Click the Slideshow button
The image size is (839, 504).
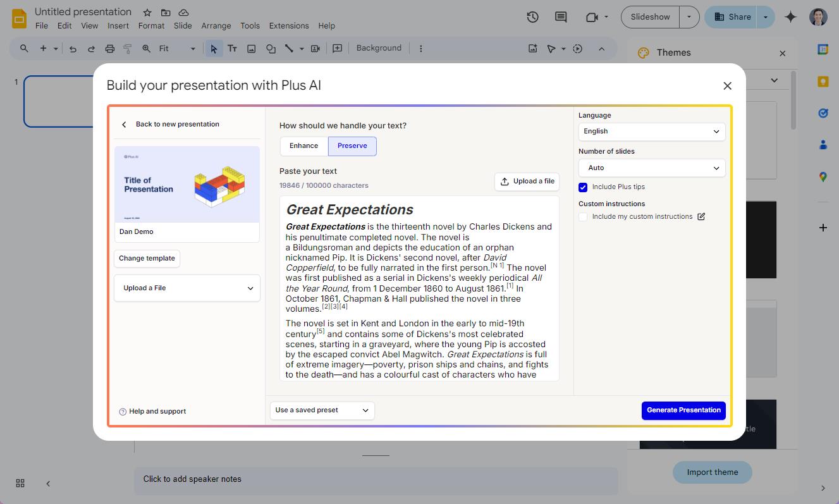coord(651,17)
